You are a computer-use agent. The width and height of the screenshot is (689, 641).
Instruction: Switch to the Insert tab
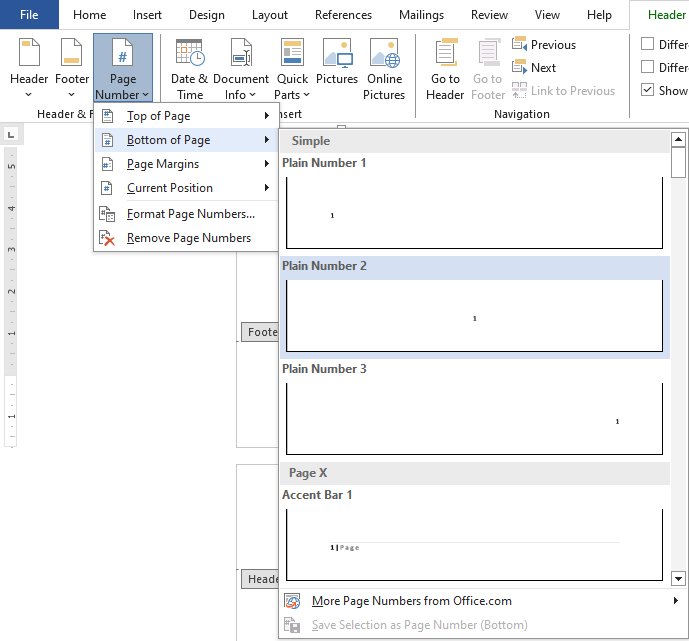(x=147, y=14)
